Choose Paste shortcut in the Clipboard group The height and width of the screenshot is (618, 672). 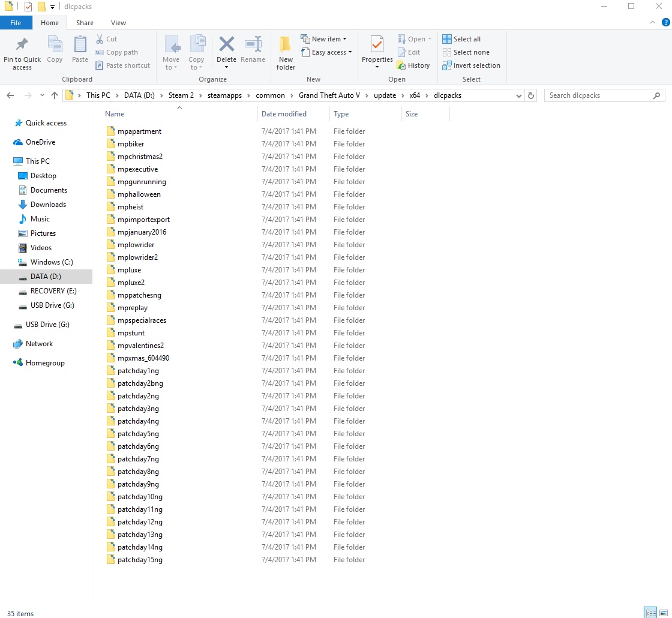122,65
